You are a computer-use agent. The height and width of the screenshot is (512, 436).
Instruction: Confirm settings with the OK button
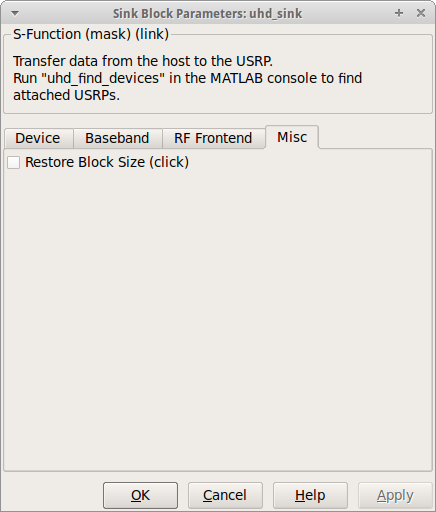[140, 495]
